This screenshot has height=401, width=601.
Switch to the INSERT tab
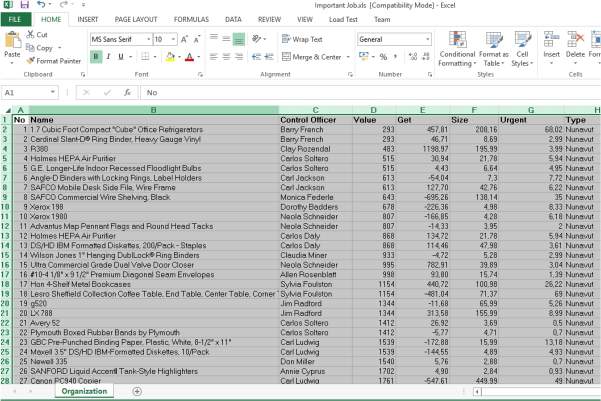[x=88, y=19]
